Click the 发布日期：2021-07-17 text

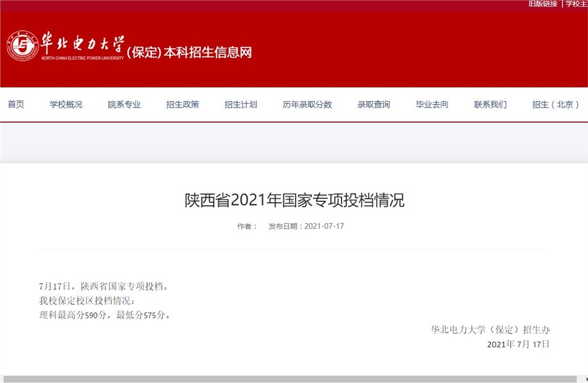coord(306,226)
